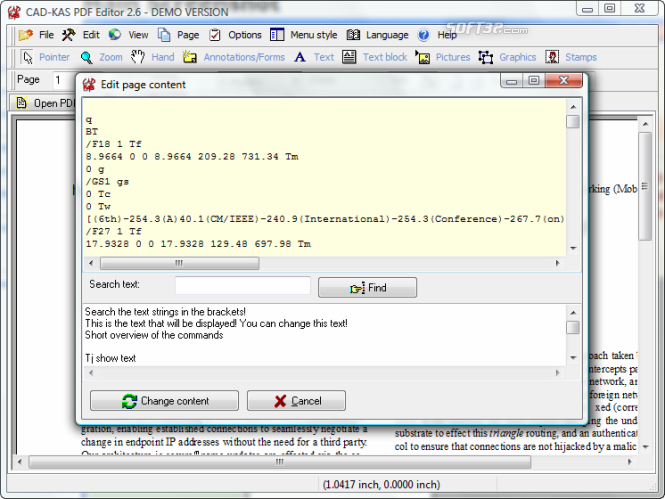Screen dimensions: 665x499
Task: Click the Open PDF button icon
Action: [21, 103]
